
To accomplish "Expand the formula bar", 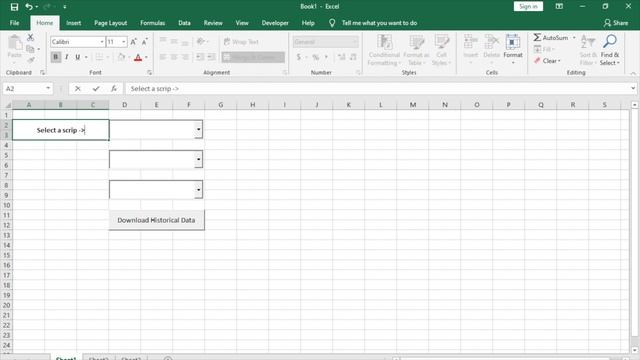I will pyautogui.click(x=633, y=88).
